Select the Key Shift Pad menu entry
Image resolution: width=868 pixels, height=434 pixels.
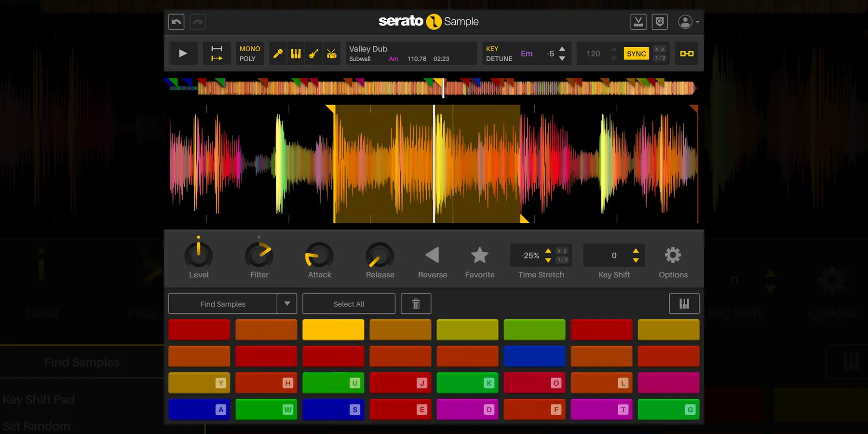click(x=39, y=399)
